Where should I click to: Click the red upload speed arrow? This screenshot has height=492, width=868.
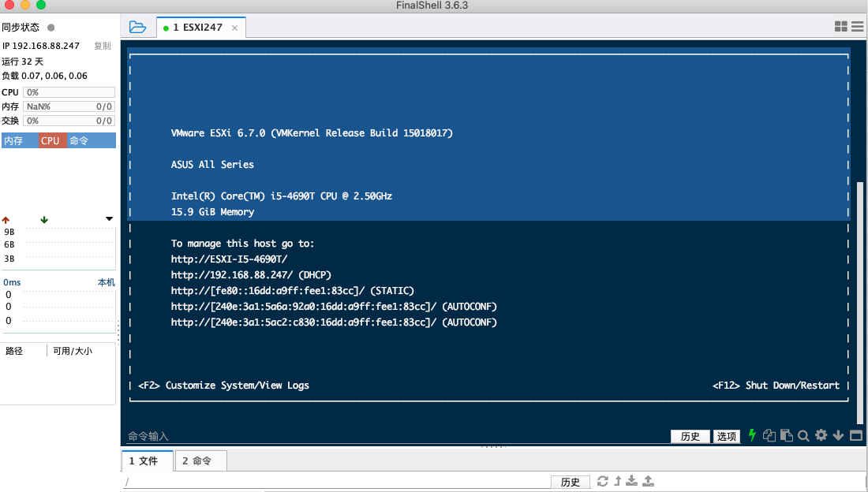(x=6, y=220)
